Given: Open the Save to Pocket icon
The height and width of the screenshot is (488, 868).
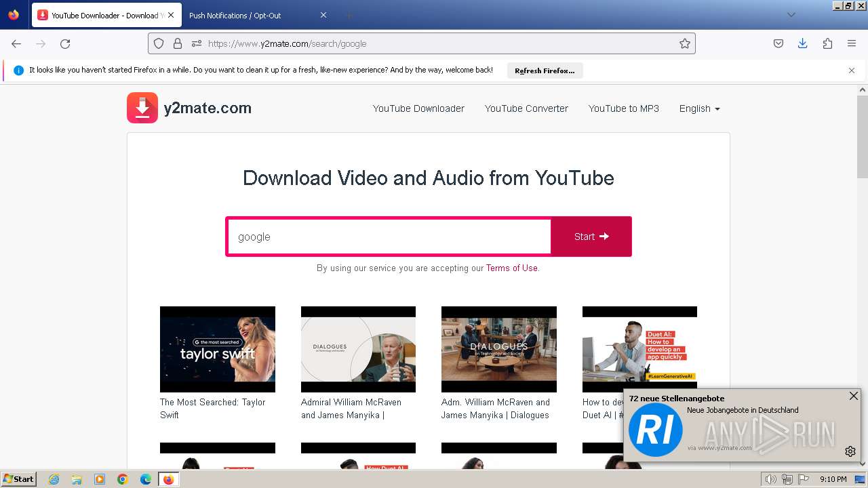Looking at the screenshot, I should click(778, 43).
